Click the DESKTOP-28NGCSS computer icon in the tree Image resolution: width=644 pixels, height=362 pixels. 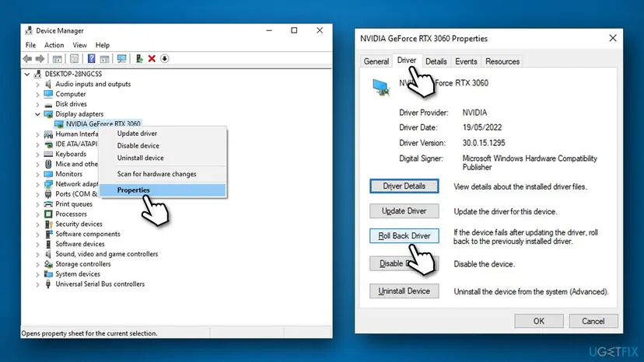[x=38, y=74]
